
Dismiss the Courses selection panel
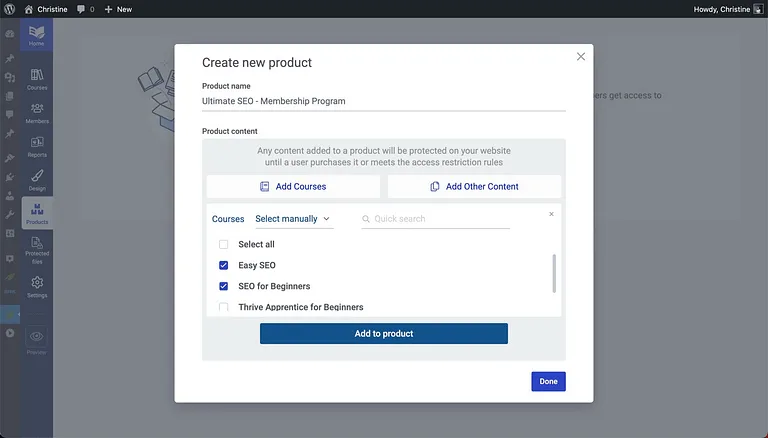(551, 214)
